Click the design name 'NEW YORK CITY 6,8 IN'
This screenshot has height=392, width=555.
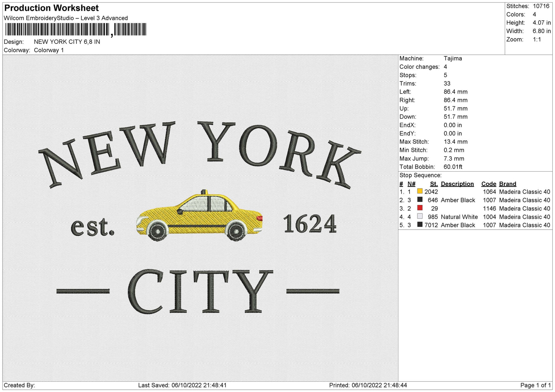(x=67, y=42)
